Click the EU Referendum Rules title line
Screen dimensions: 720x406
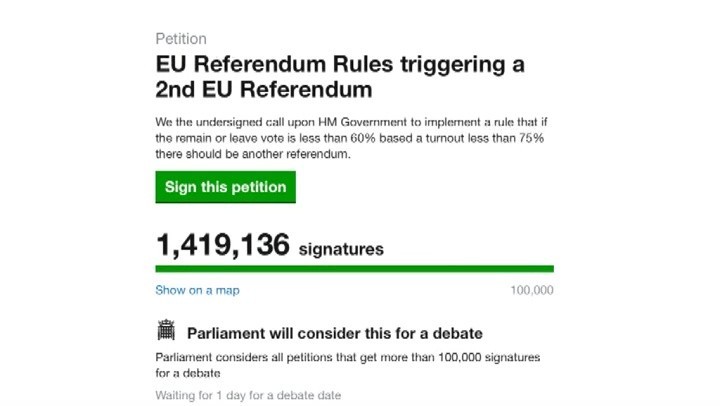pyautogui.click(x=340, y=64)
